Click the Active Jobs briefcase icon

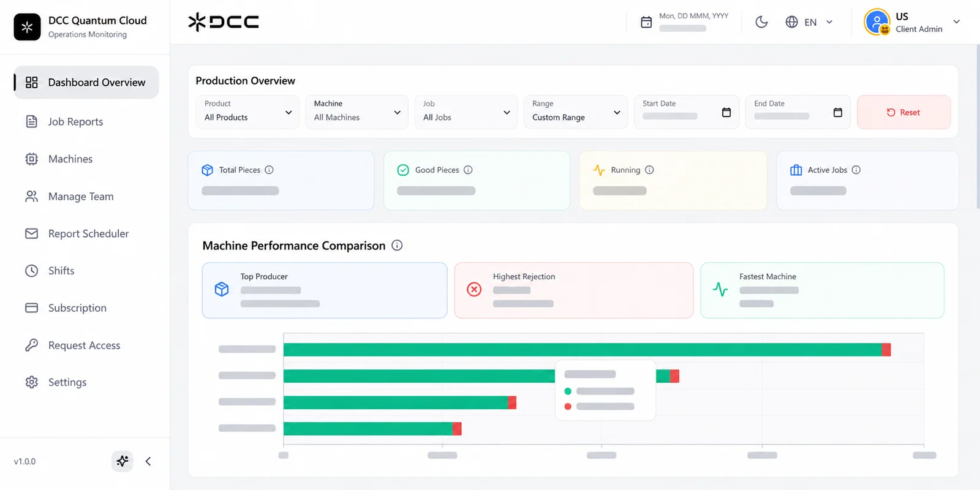tap(796, 170)
